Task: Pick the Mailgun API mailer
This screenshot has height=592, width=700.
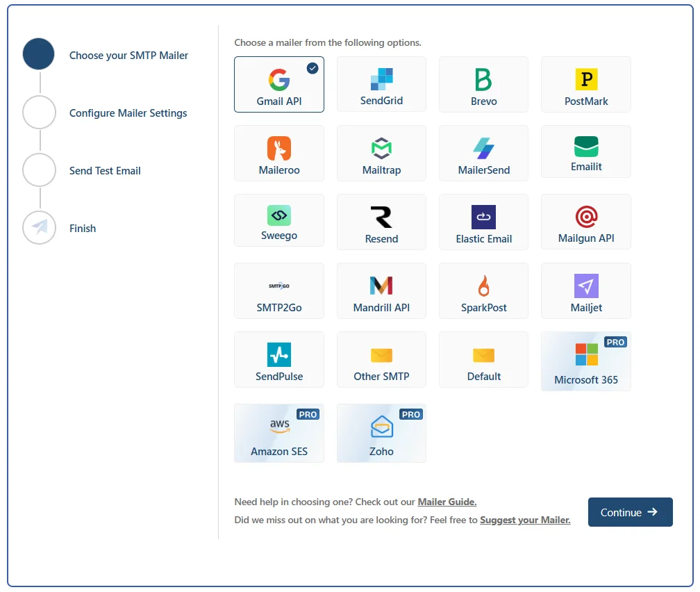Action: tap(585, 221)
